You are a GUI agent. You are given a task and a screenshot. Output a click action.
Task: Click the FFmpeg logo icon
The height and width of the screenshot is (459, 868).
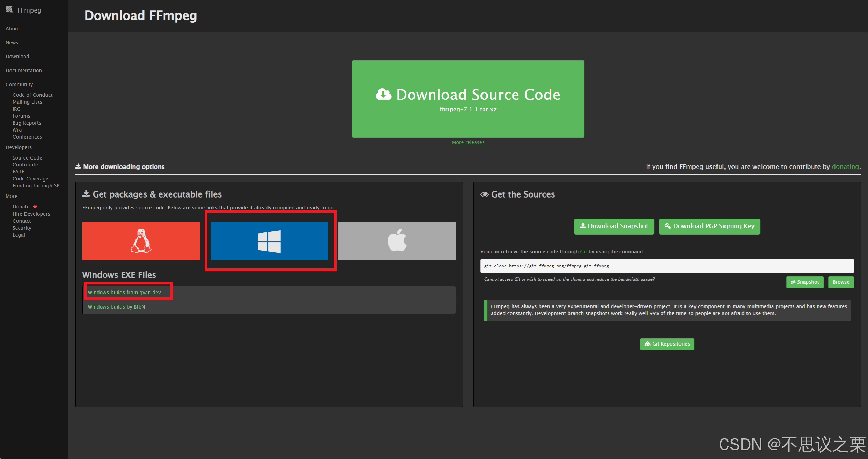(9, 9)
